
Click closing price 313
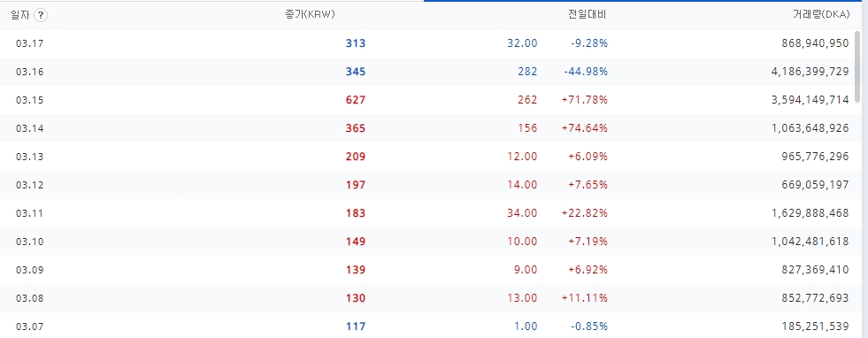point(356,43)
